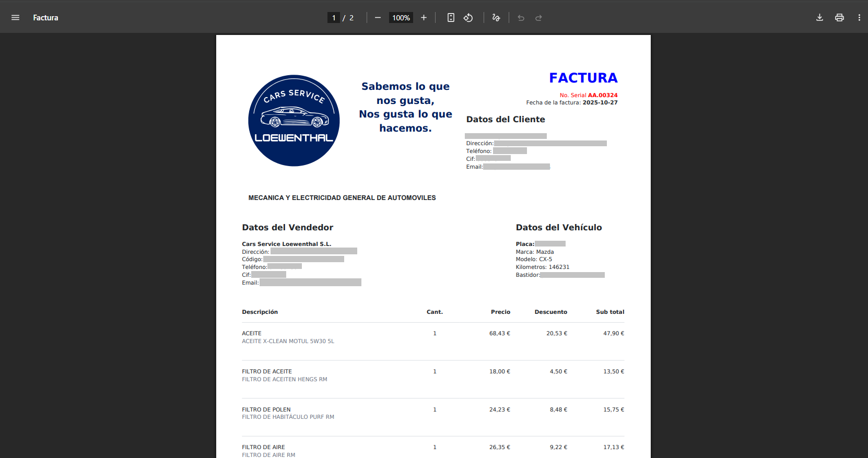The image size is (868, 458).
Task: Click the zoom in plus button
Action: click(424, 18)
